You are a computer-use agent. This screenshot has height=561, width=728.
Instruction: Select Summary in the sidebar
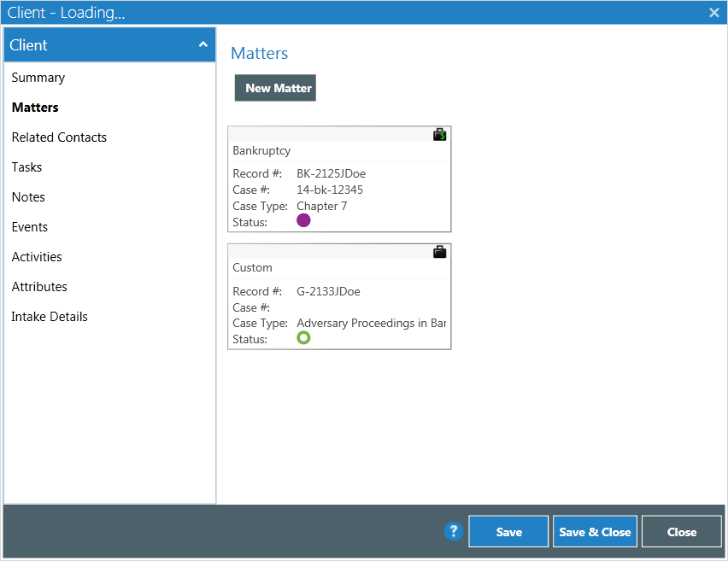tap(38, 77)
